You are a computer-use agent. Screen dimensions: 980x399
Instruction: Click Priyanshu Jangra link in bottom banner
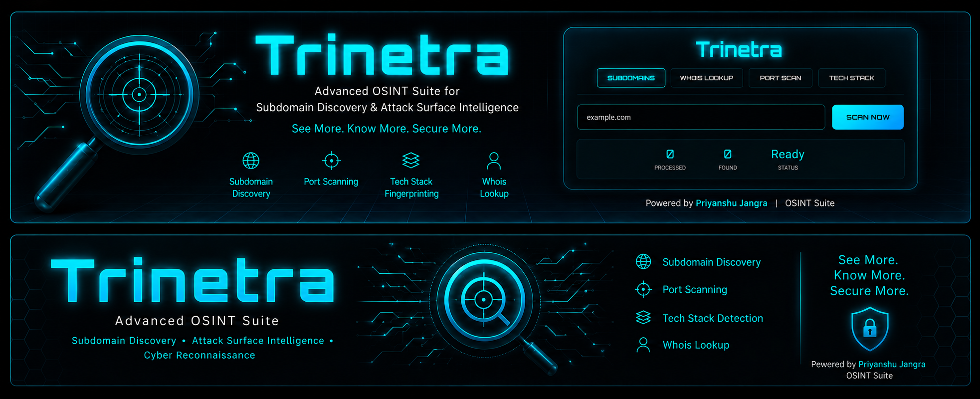tap(892, 364)
